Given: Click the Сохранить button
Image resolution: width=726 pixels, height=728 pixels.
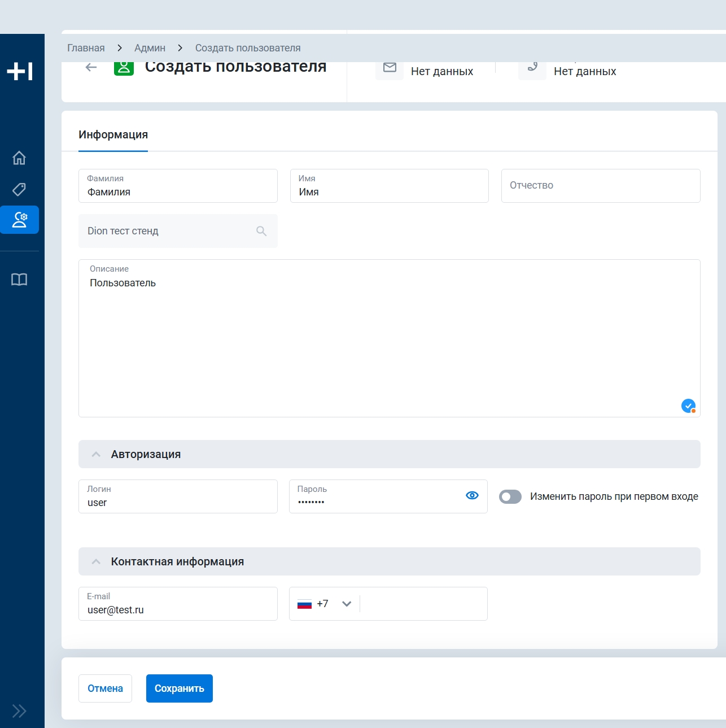Looking at the screenshot, I should (x=179, y=688).
